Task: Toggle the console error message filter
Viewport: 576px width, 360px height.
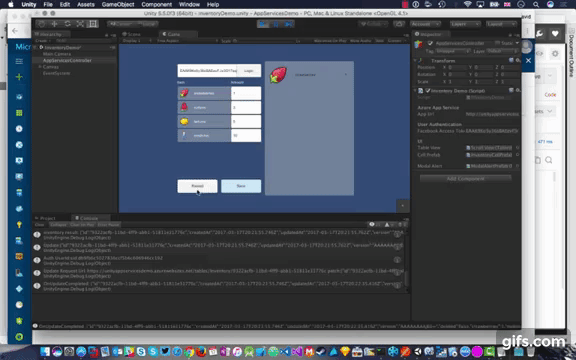Action: (402, 224)
